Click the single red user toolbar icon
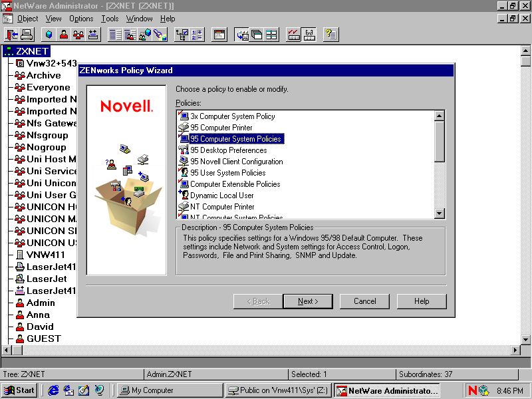 pyautogui.click(x=63, y=35)
